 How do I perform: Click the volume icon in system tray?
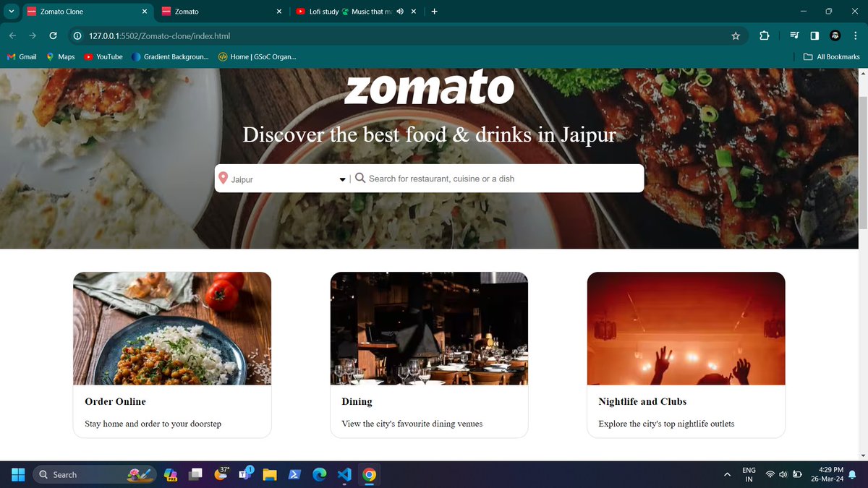coord(783,474)
